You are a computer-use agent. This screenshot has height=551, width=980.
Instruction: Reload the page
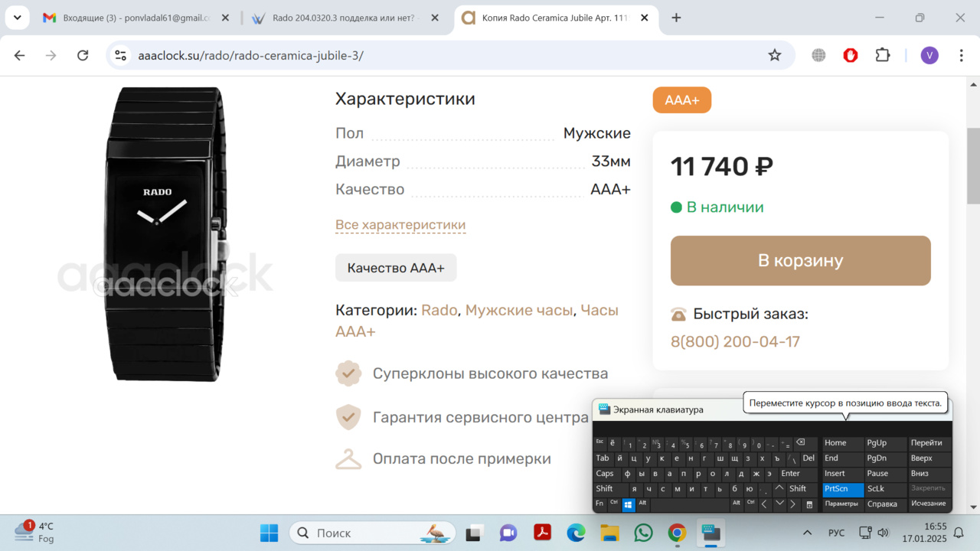click(x=83, y=55)
